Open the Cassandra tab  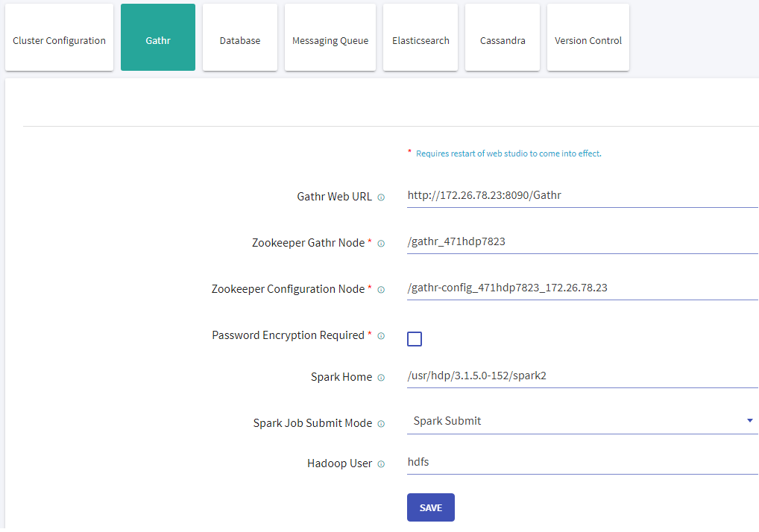point(503,40)
